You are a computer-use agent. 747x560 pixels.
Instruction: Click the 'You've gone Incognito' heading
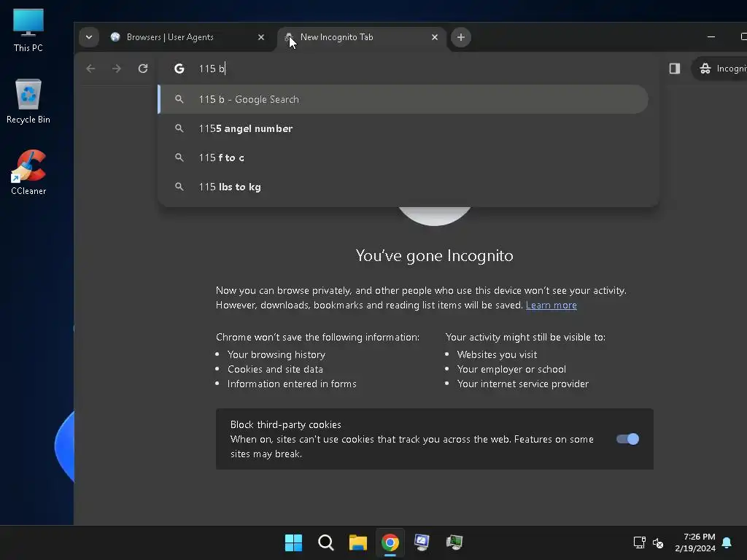pyautogui.click(x=435, y=256)
